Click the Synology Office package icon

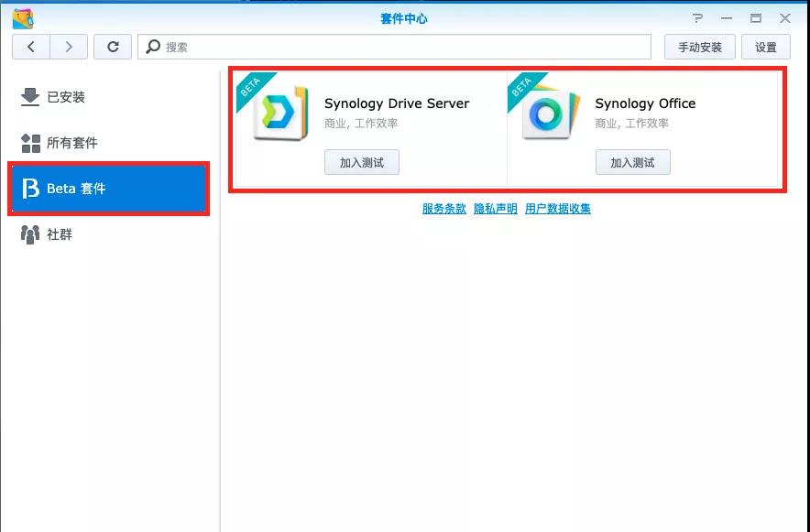click(x=551, y=113)
